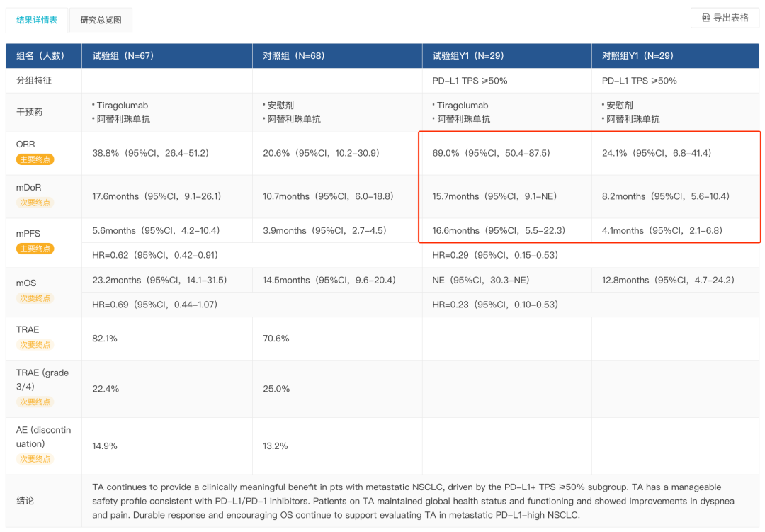Viewport: 765px width, 532px height.
Task: Switch to the 结果详情表 tab
Action: 37,20
